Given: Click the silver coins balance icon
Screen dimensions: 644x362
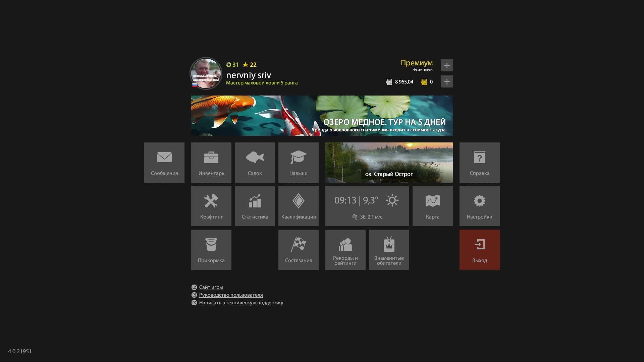Looking at the screenshot, I should point(389,82).
